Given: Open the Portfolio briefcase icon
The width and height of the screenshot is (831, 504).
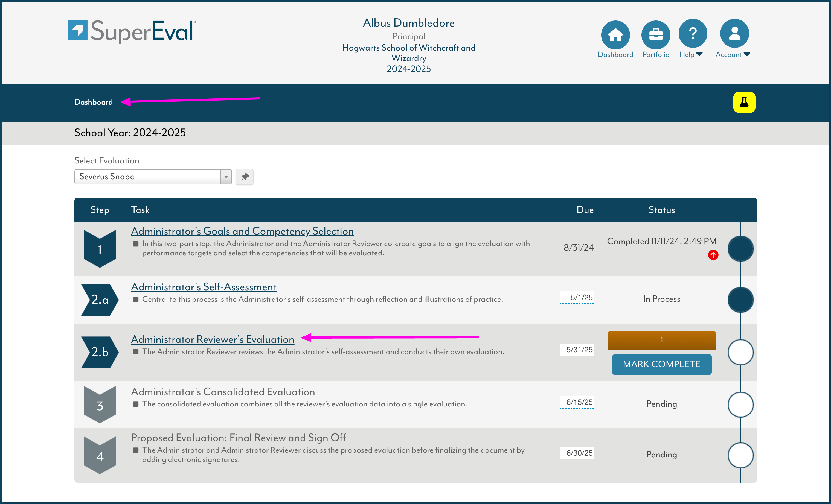Looking at the screenshot, I should 655,34.
